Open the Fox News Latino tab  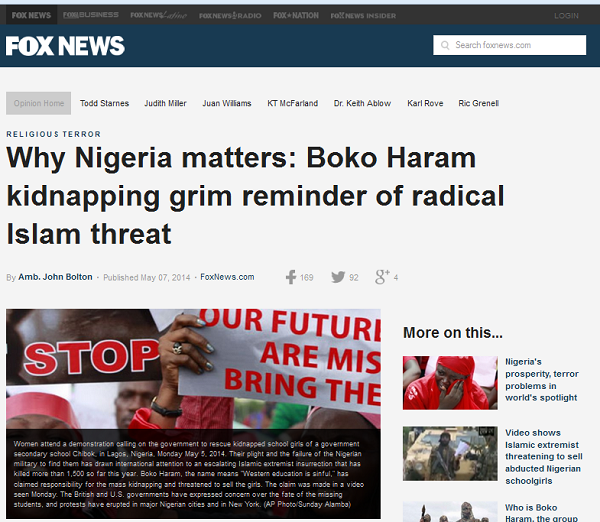[158, 15]
